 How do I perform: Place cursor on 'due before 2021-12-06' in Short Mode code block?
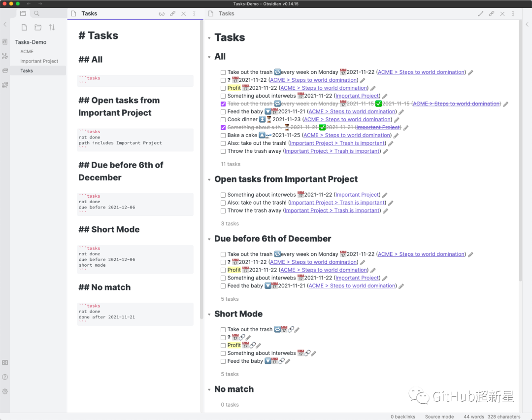click(x=107, y=259)
